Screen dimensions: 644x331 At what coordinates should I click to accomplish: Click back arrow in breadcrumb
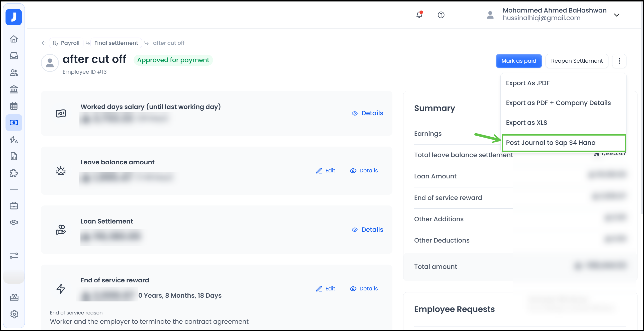click(x=44, y=43)
